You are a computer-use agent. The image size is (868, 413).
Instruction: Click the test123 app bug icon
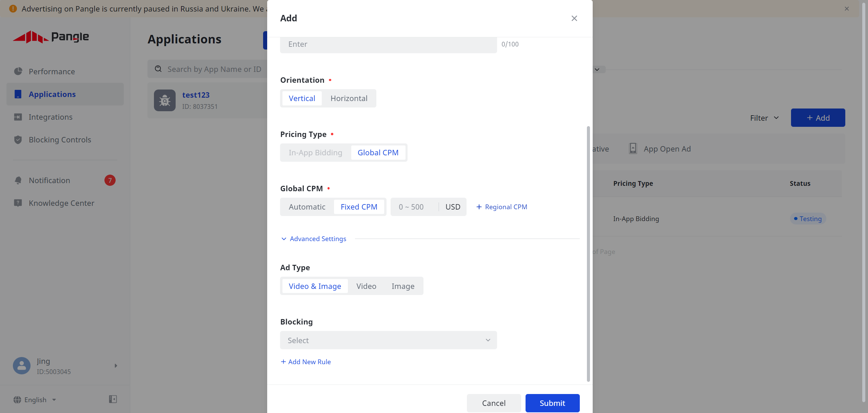[x=165, y=100]
